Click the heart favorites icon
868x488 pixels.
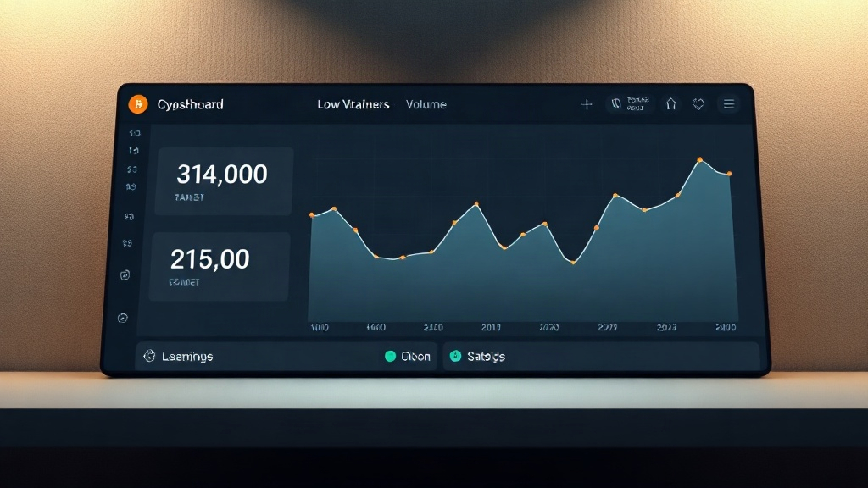tap(698, 103)
